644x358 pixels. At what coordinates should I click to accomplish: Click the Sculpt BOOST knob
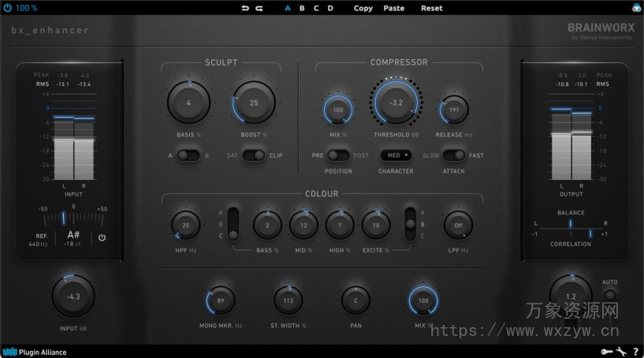[254, 103]
